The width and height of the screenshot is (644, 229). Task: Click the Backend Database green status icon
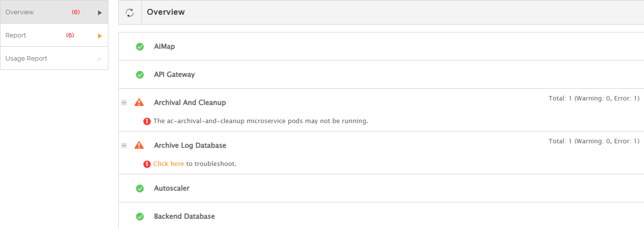[x=140, y=217]
